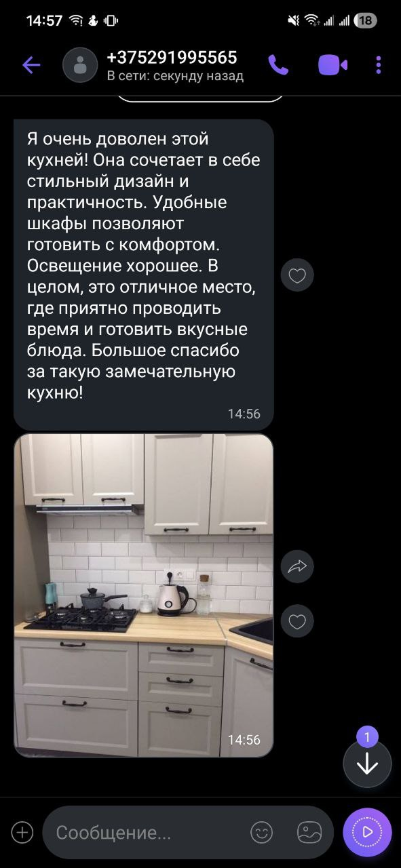The image size is (401, 868).
Task: Tap the В сети online status text
Action: coord(175,76)
